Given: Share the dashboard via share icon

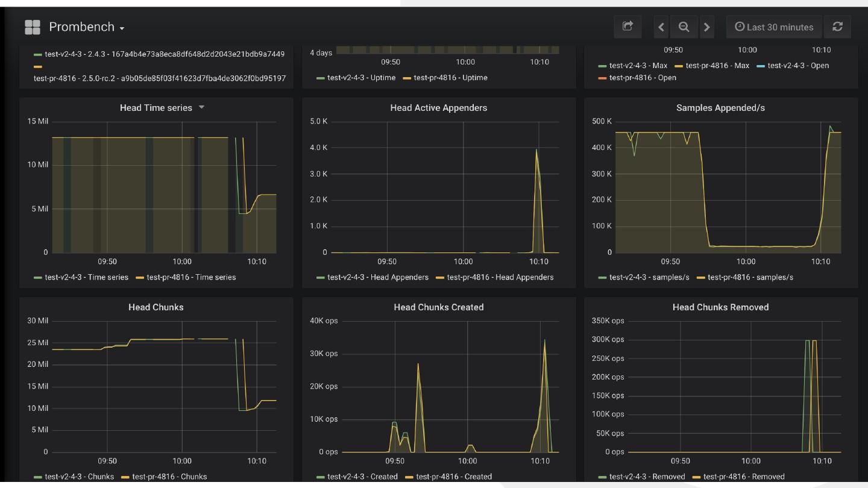Looking at the screenshot, I should point(627,27).
